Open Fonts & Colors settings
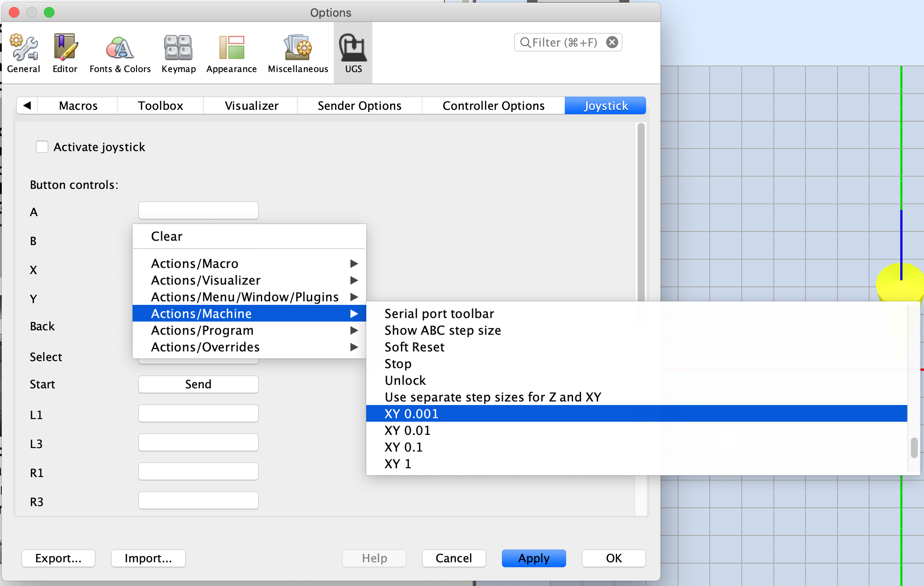Viewport: 924px width, 586px height. coord(119,52)
